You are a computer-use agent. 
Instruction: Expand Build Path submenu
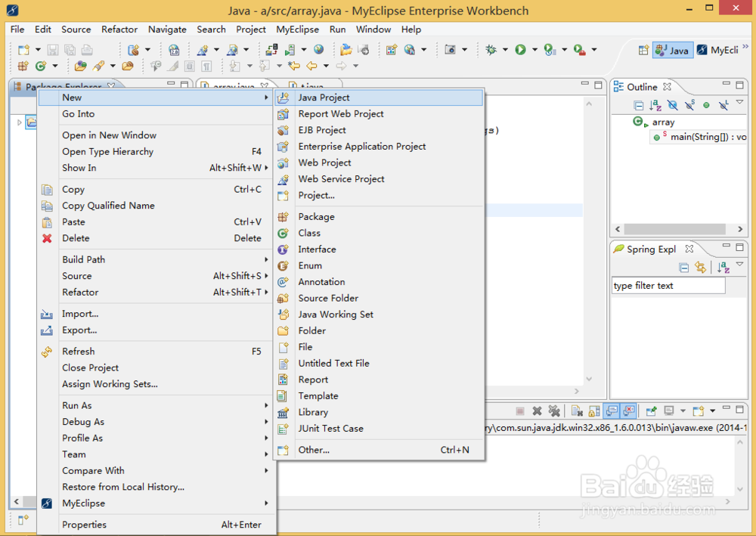266,260
